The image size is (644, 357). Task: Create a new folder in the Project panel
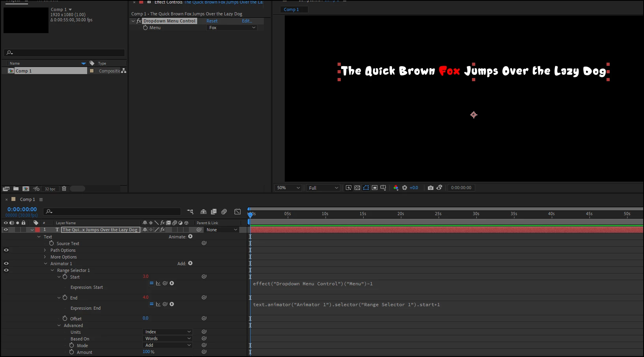[16, 189]
